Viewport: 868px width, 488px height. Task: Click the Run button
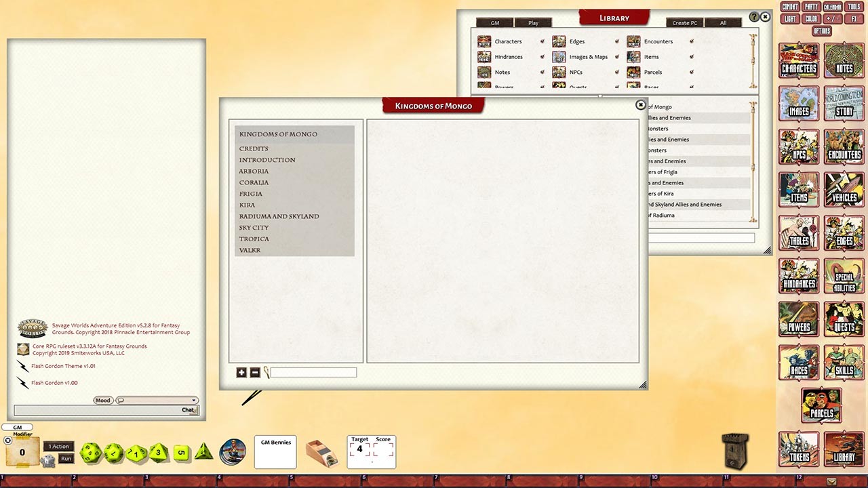(66, 459)
